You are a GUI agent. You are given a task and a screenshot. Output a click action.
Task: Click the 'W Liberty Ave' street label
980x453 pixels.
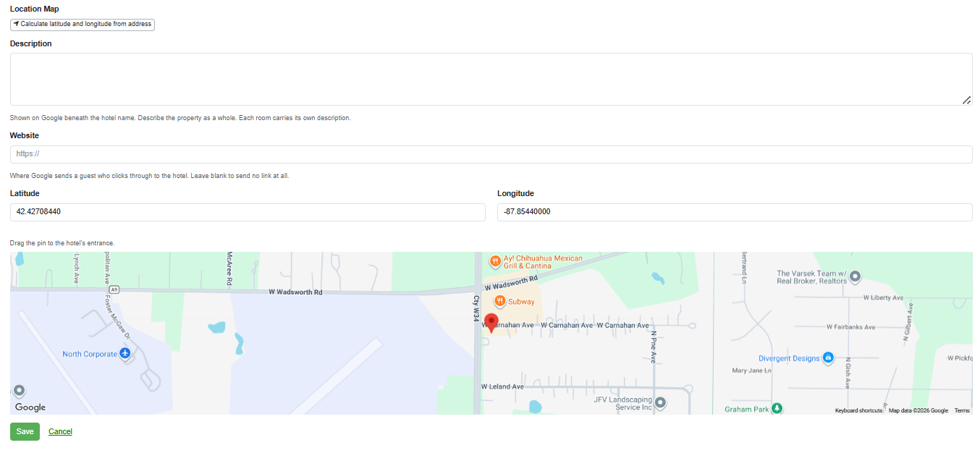tap(884, 297)
